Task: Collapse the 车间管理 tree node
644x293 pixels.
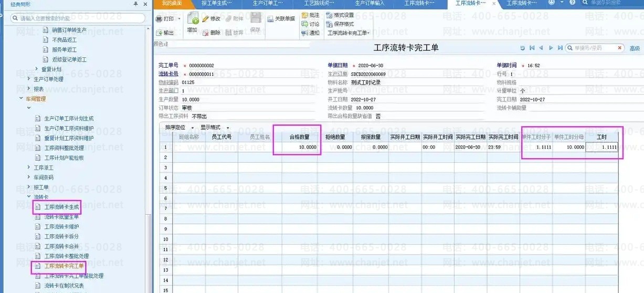Action: click(x=22, y=99)
